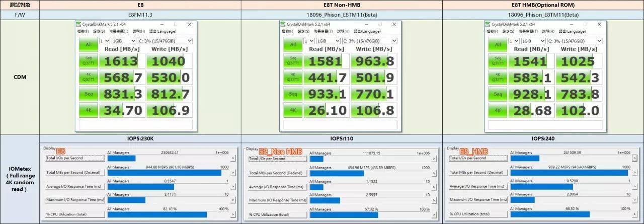Click arrow beside Average Response bar in E8_Non HMB
This screenshot has height=224, width=644.
pyautogui.click(x=434, y=187)
